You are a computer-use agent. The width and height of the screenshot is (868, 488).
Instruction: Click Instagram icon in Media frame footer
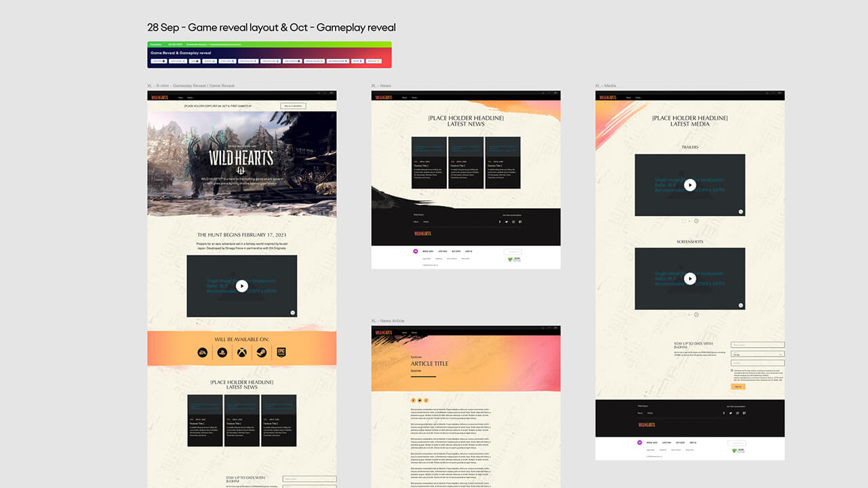tap(738, 413)
